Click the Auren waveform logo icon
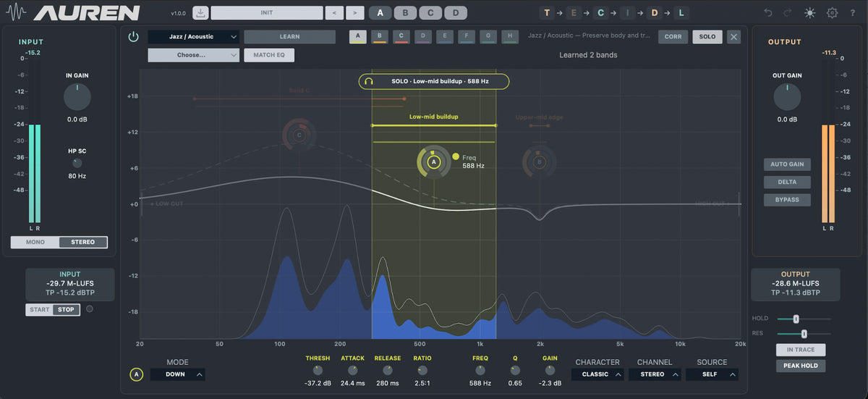 tap(17, 13)
